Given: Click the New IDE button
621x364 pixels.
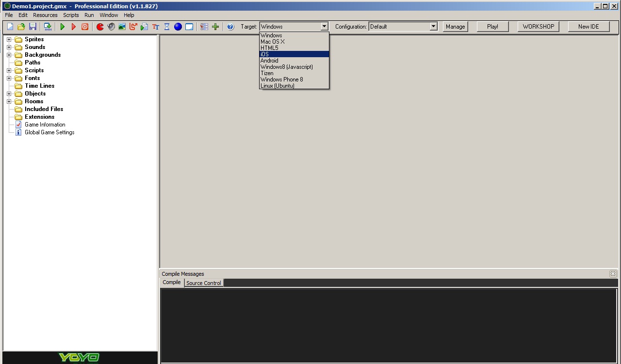Looking at the screenshot, I should pyautogui.click(x=589, y=27).
